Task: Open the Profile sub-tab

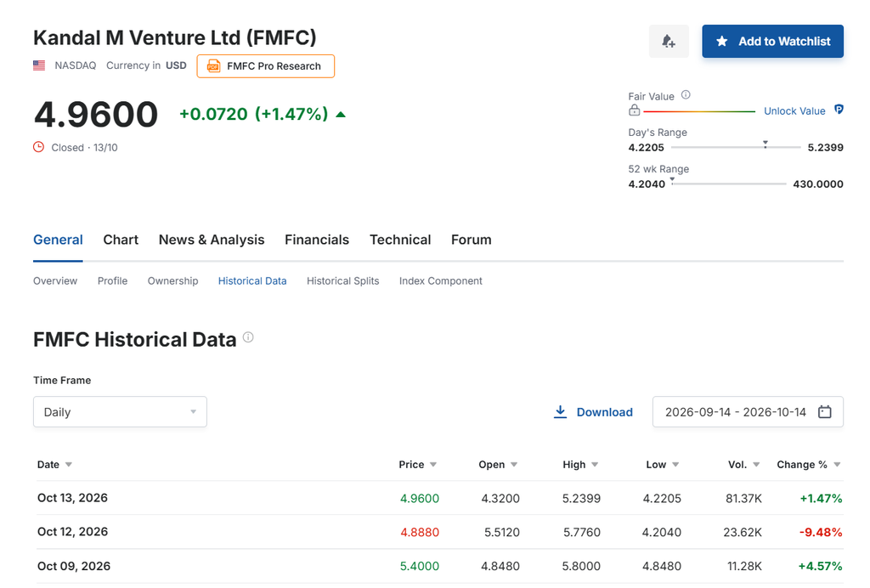Action: (113, 280)
